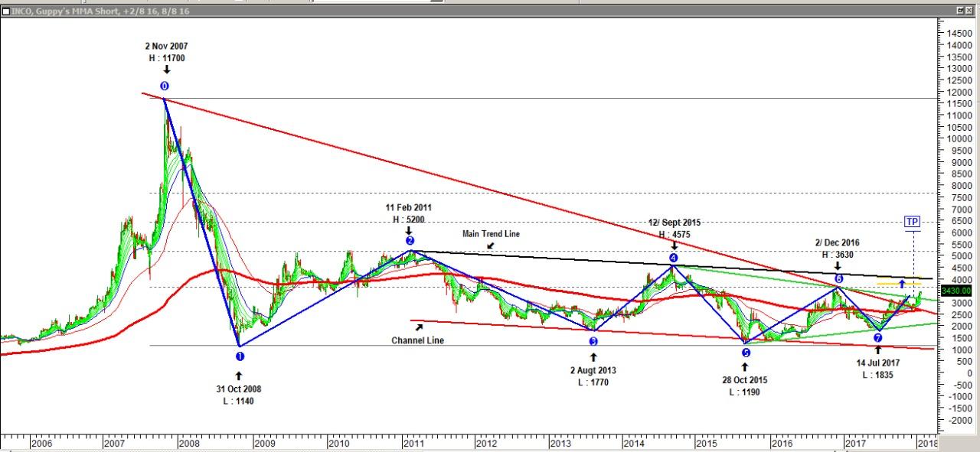
Task: Select the "14 Jul 2017 L : 1835" annotation
Action: click(x=878, y=369)
